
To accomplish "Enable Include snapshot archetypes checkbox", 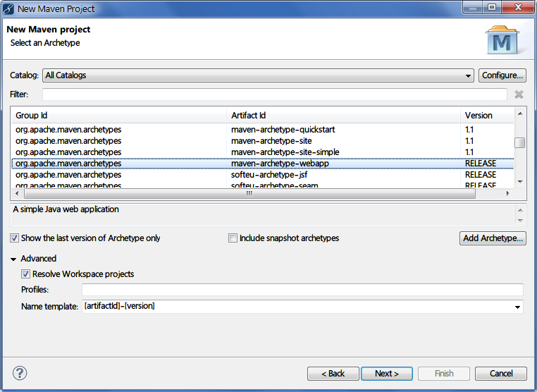I will (233, 238).
